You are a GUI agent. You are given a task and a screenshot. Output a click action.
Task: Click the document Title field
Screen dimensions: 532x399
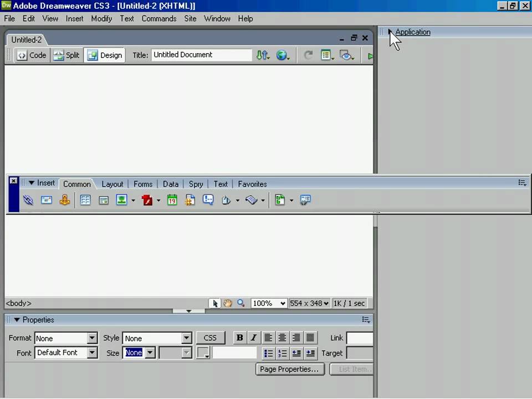coord(202,55)
